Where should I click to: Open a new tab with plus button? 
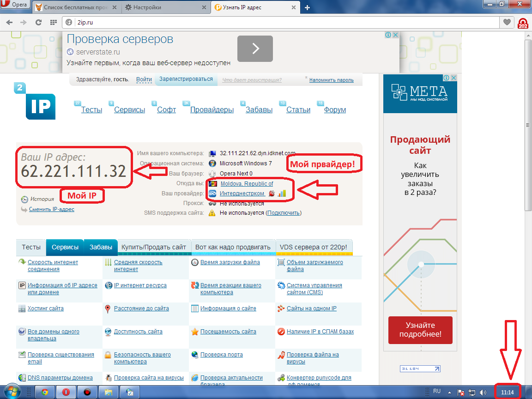tap(307, 7)
